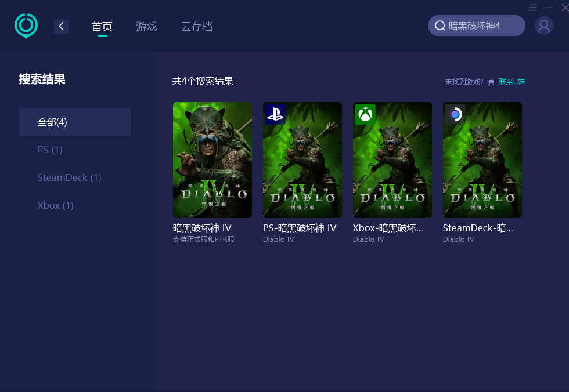Viewport: 569px width, 392px height.
Task: Open the 云存档 tab
Action: pyautogui.click(x=197, y=27)
